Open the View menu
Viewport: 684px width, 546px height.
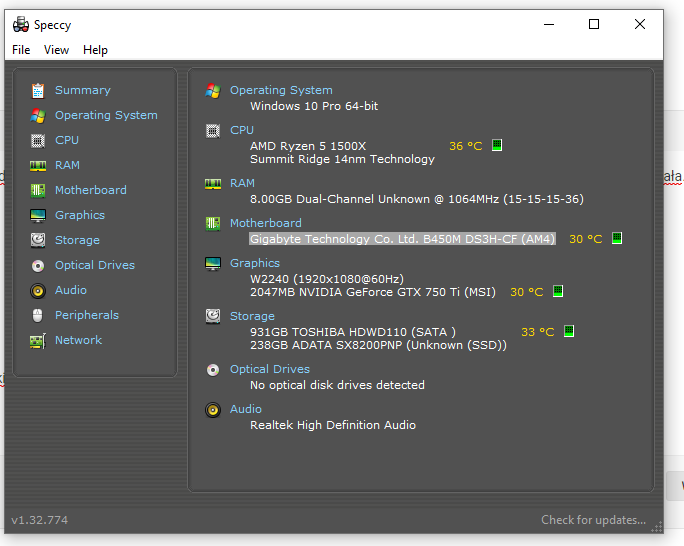[x=56, y=50]
